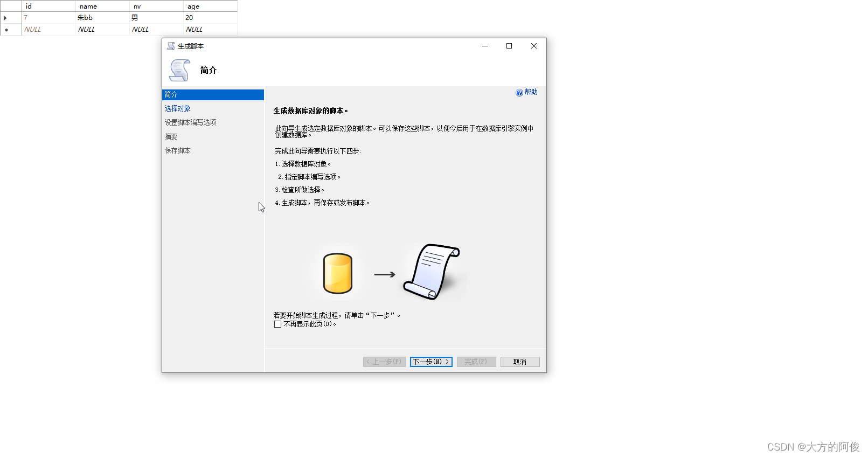Screen dimensions: 868x457
Task: Click the 'name' column header
Action: tap(88, 6)
